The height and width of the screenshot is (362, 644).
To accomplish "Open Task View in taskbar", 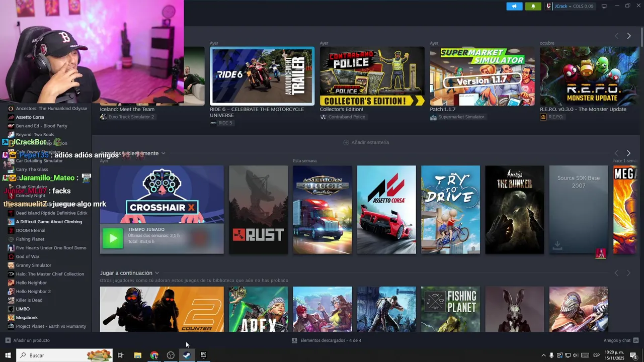I will [x=121, y=355].
